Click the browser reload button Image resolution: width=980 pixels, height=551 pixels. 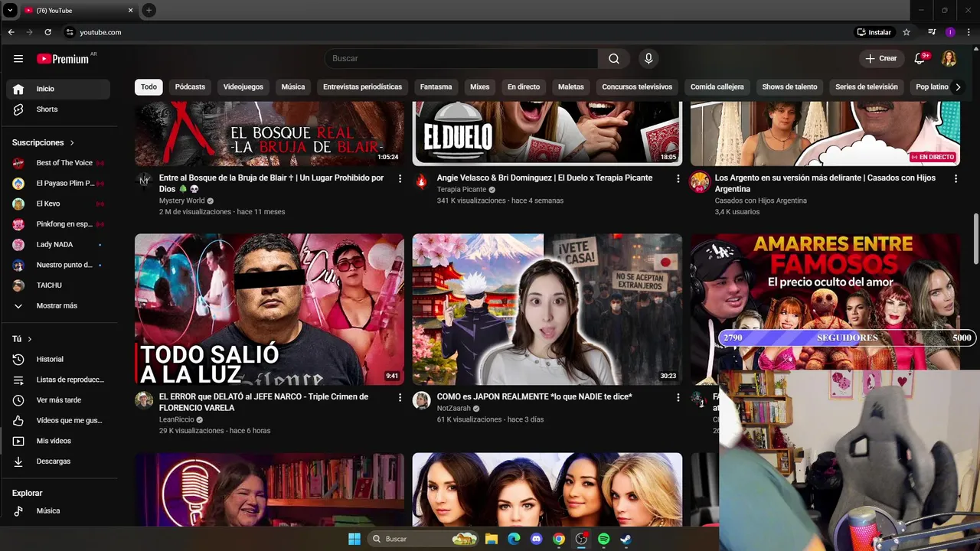[48, 32]
